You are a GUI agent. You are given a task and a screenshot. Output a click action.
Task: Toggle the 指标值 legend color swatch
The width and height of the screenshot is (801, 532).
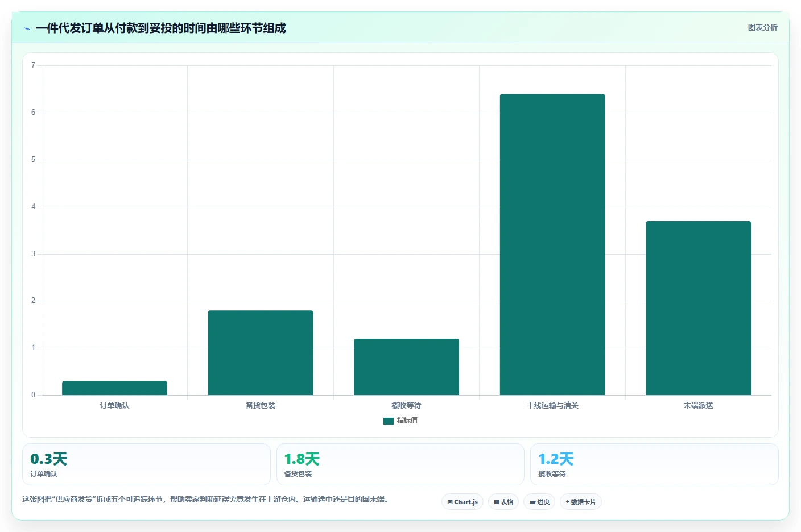389,421
